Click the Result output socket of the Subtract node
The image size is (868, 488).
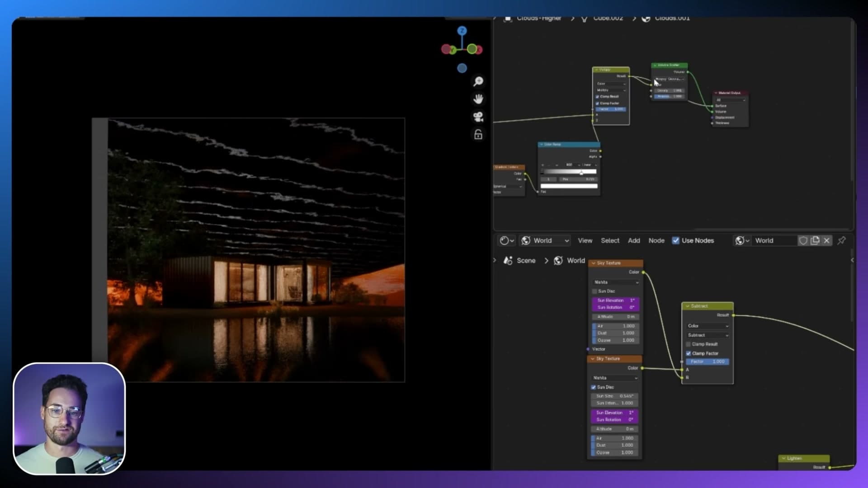(x=733, y=315)
